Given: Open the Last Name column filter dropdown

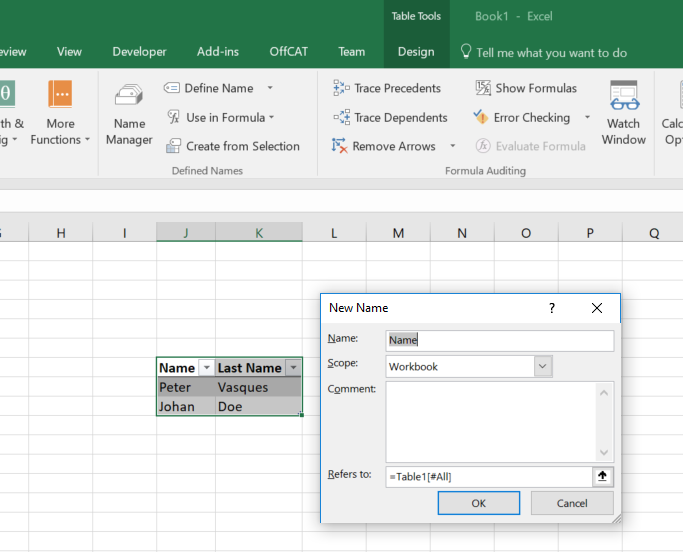Looking at the screenshot, I should (x=293, y=368).
